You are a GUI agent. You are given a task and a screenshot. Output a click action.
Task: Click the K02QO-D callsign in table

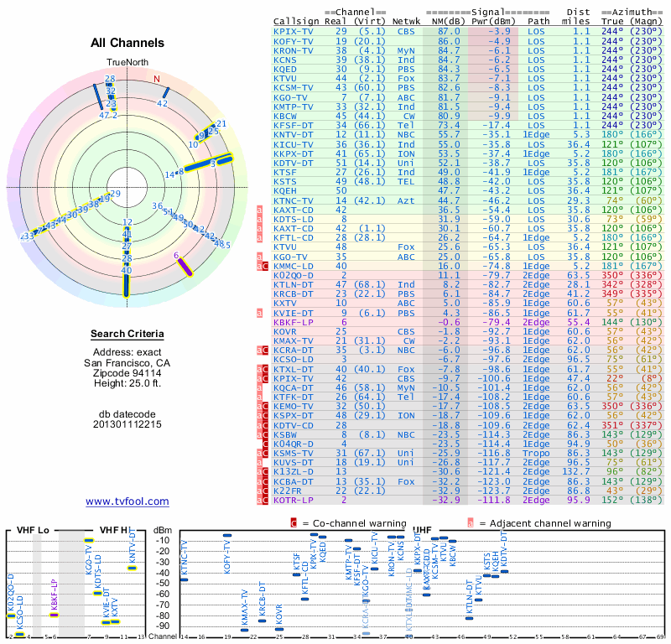click(x=294, y=275)
